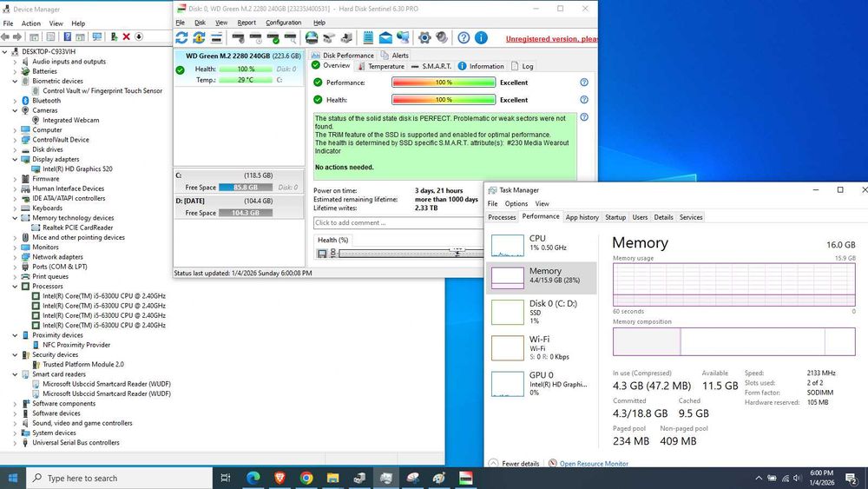Open Google Chrome from the taskbar
The image size is (868, 489).
(306, 478)
